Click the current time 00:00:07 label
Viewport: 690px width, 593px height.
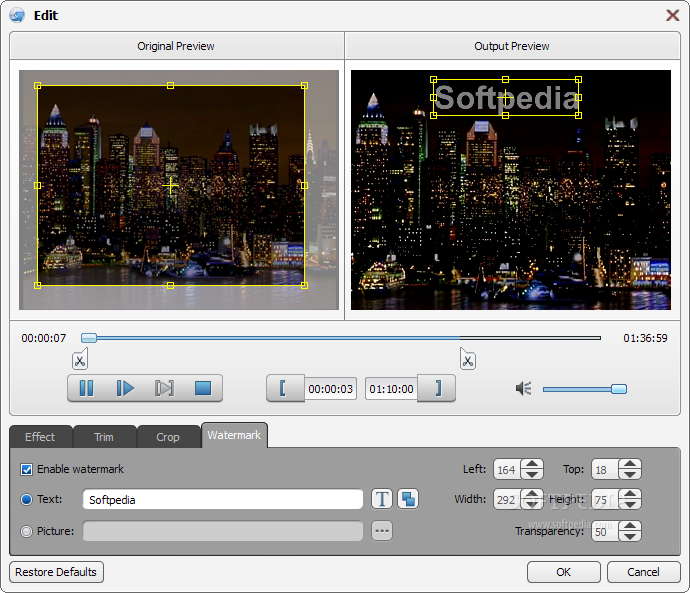(x=44, y=338)
